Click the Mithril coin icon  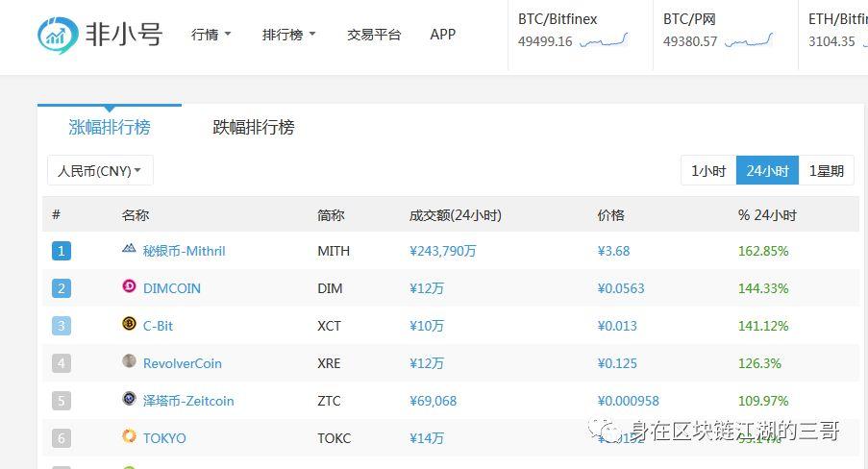point(129,248)
